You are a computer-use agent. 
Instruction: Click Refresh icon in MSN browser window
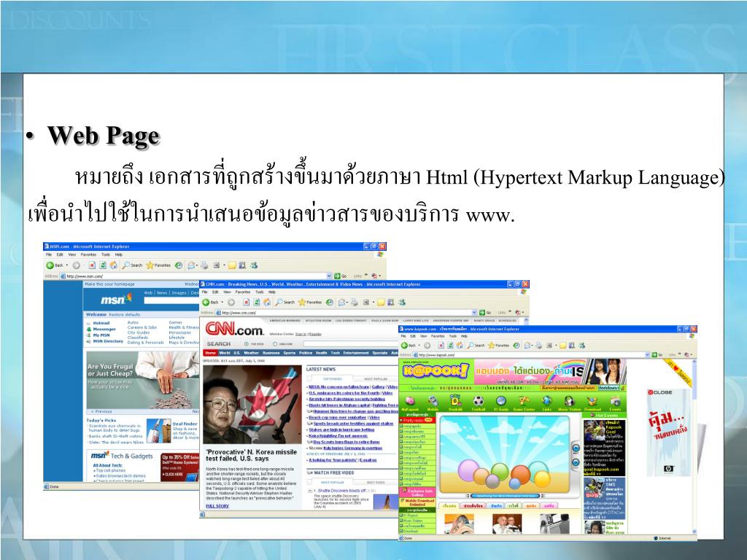tap(102, 265)
